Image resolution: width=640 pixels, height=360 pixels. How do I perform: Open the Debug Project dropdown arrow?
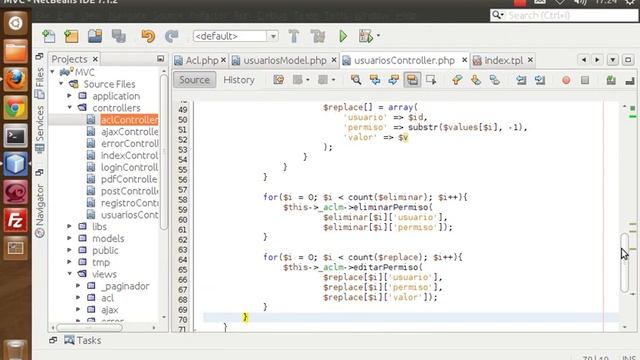tap(378, 36)
